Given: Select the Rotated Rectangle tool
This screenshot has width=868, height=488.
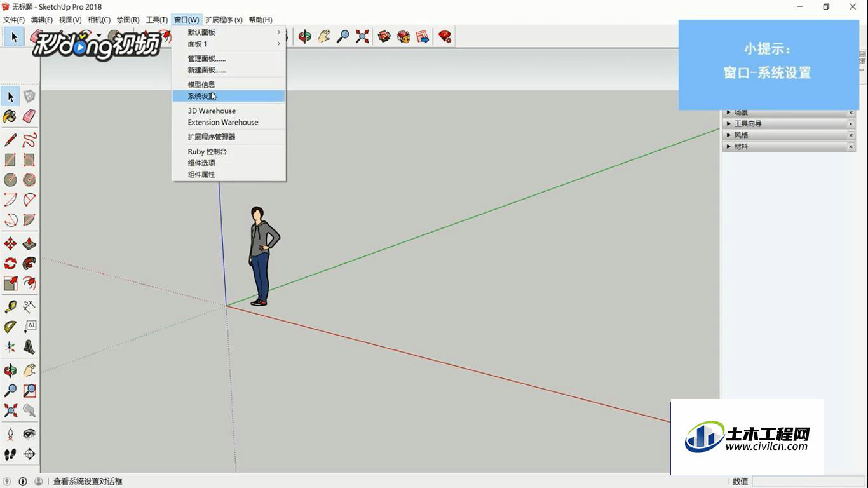Looking at the screenshot, I should pos(29,160).
